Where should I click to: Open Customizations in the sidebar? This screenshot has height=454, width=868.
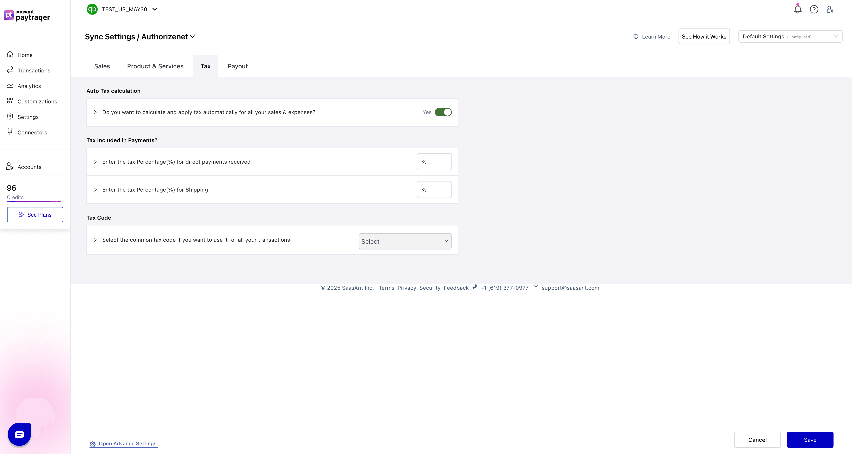pos(37,101)
